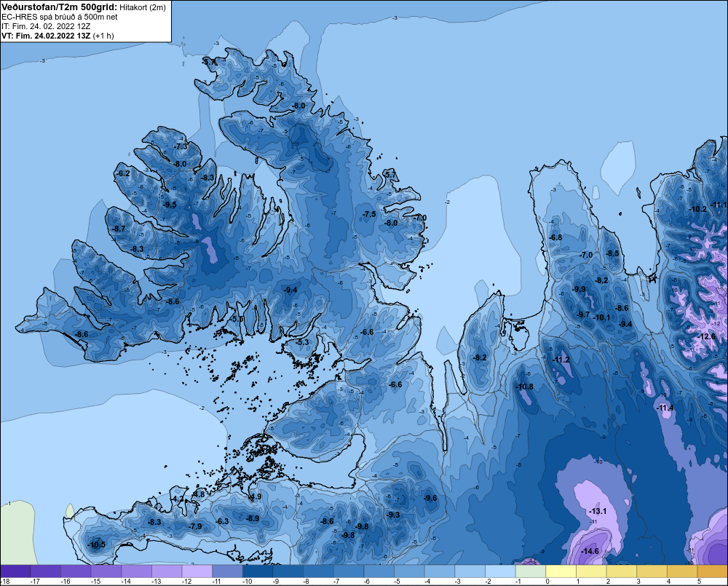The width and height of the screenshot is (728, 586).
Task: Click the -9.7 temperature label
Action: (583, 314)
